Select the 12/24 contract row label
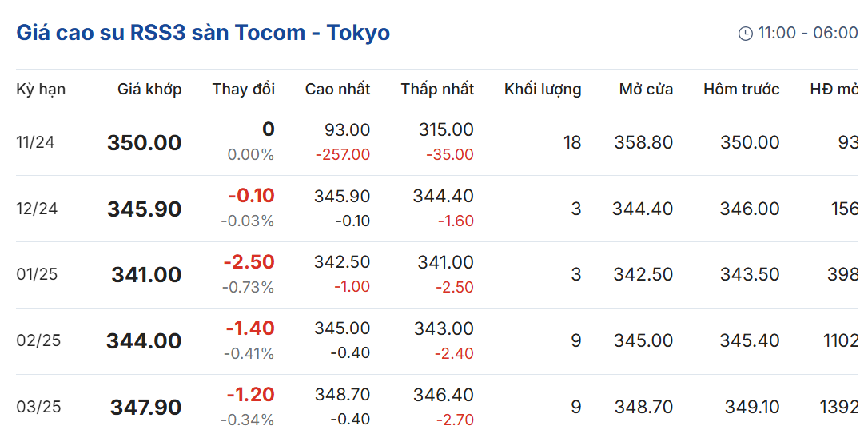This screenshot has width=868, height=434. (x=36, y=209)
